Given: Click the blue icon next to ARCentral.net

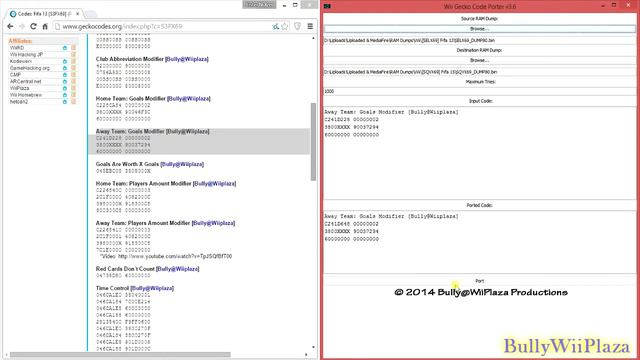Looking at the screenshot, I should click(x=64, y=81).
